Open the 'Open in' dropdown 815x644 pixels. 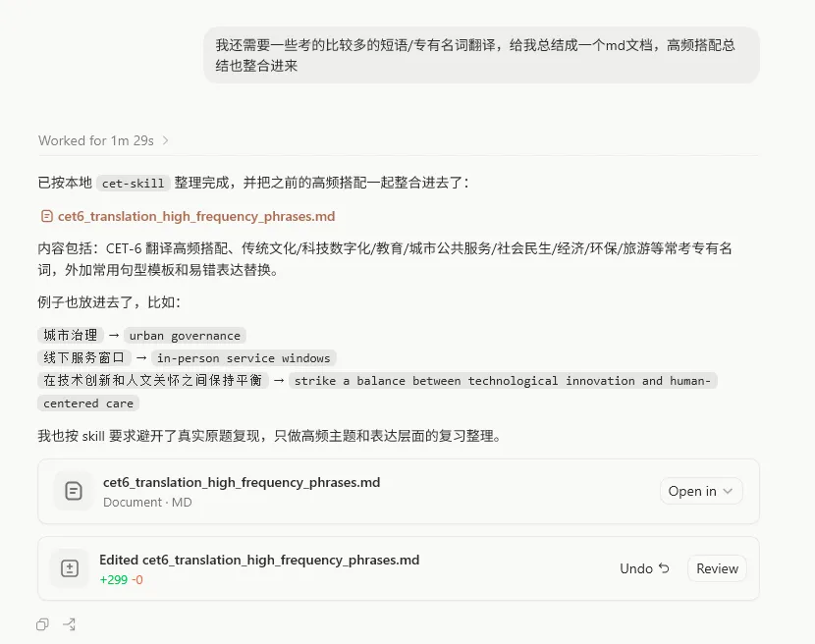coord(701,491)
